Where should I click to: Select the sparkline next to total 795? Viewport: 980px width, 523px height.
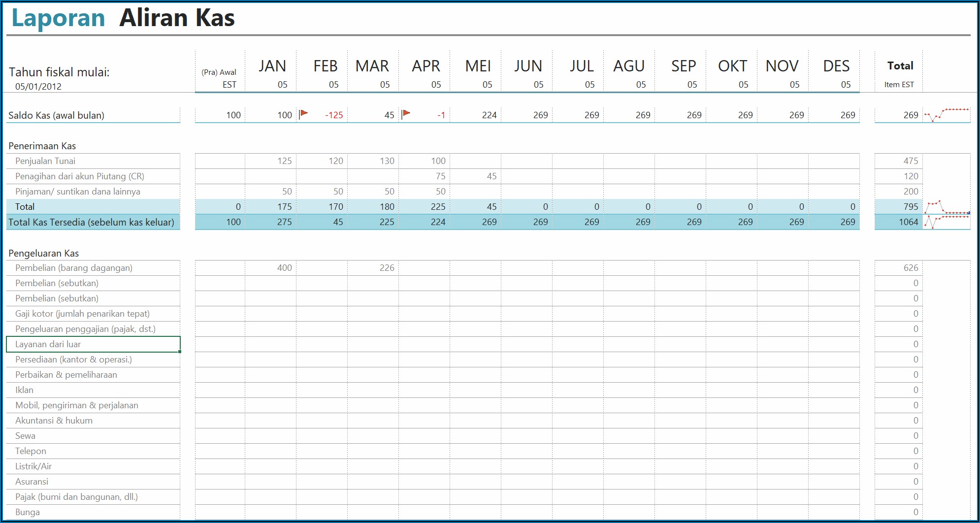[x=947, y=206]
